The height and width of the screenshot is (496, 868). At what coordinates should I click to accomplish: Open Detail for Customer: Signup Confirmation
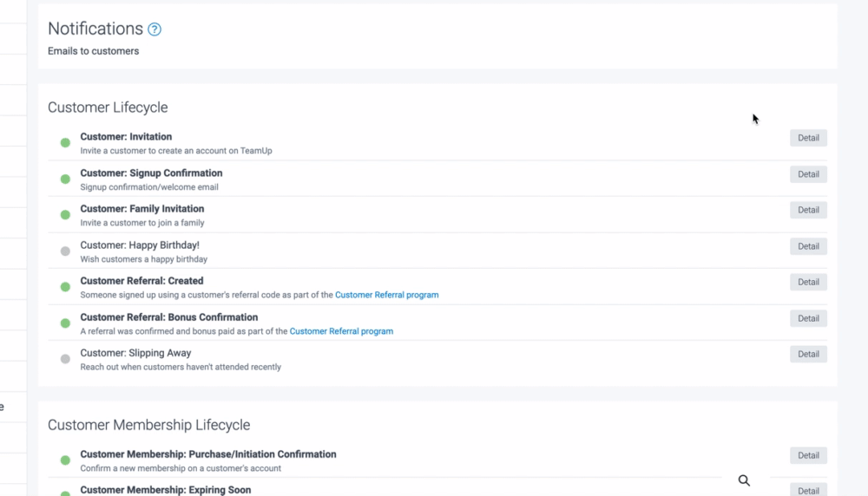point(808,174)
